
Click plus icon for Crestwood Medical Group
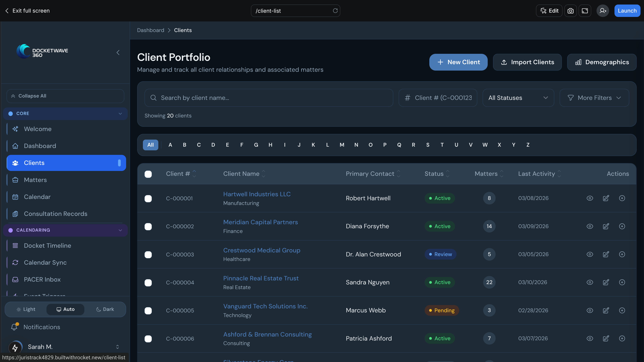pos(622,254)
